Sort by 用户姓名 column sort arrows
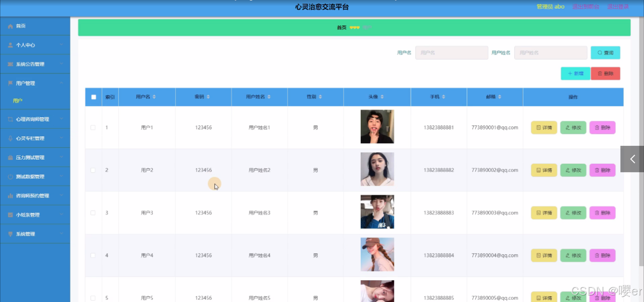 pyautogui.click(x=269, y=97)
